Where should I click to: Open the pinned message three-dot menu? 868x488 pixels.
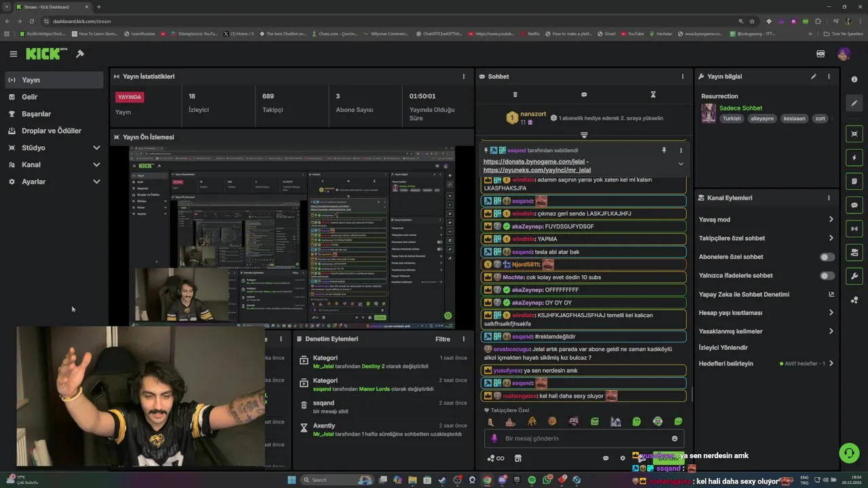coord(681,150)
